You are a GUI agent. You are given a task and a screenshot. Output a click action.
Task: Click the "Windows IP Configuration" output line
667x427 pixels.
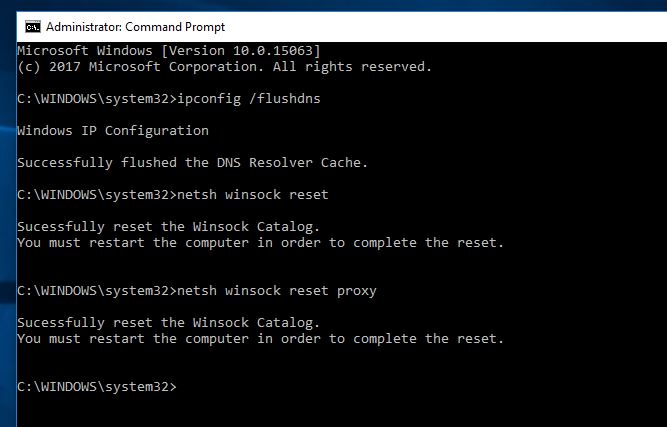pyautogui.click(x=113, y=131)
